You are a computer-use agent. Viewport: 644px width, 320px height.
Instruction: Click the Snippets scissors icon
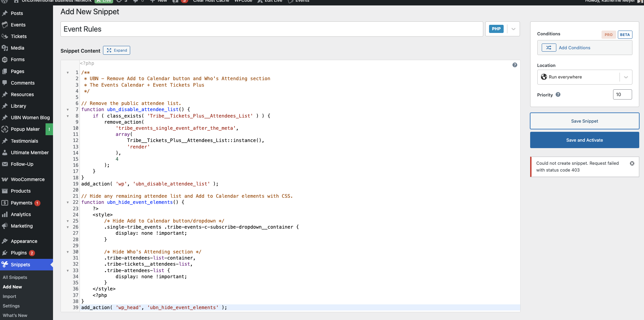(5, 264)
